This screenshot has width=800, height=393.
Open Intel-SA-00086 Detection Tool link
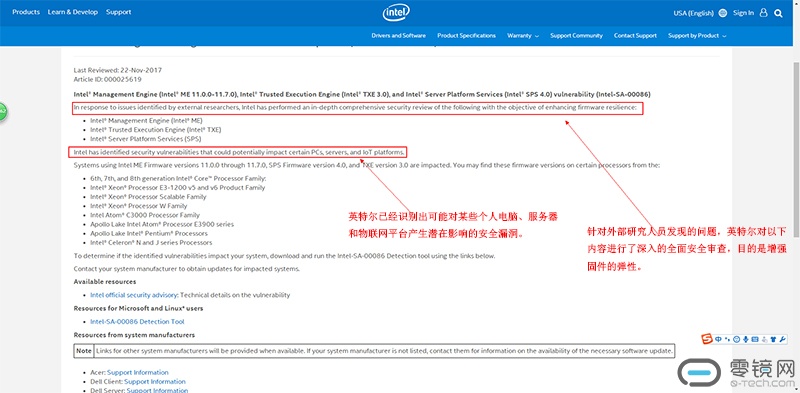137,322
